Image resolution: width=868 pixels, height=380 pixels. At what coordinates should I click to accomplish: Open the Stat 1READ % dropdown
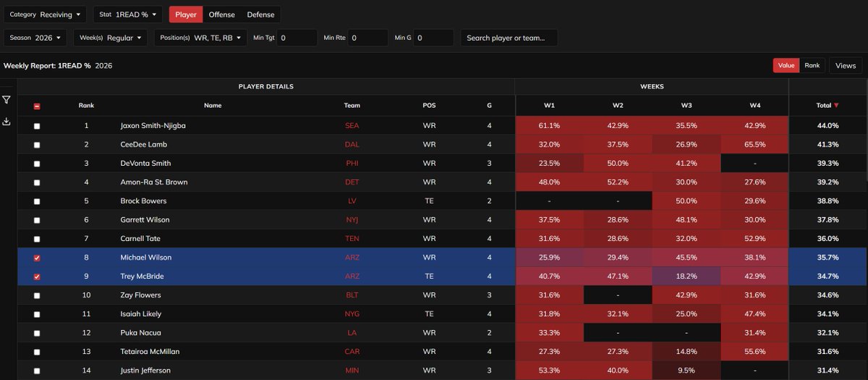[x=128, y=14]
